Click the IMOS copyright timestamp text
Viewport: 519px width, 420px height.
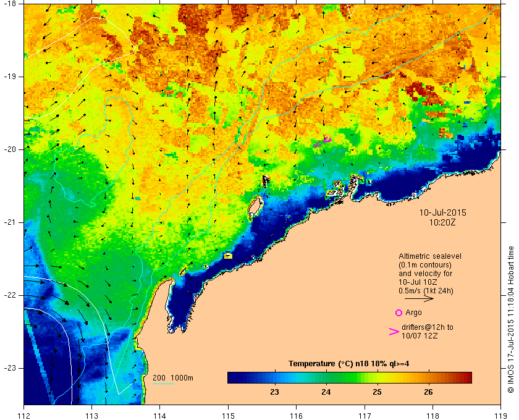pos(511,319)
